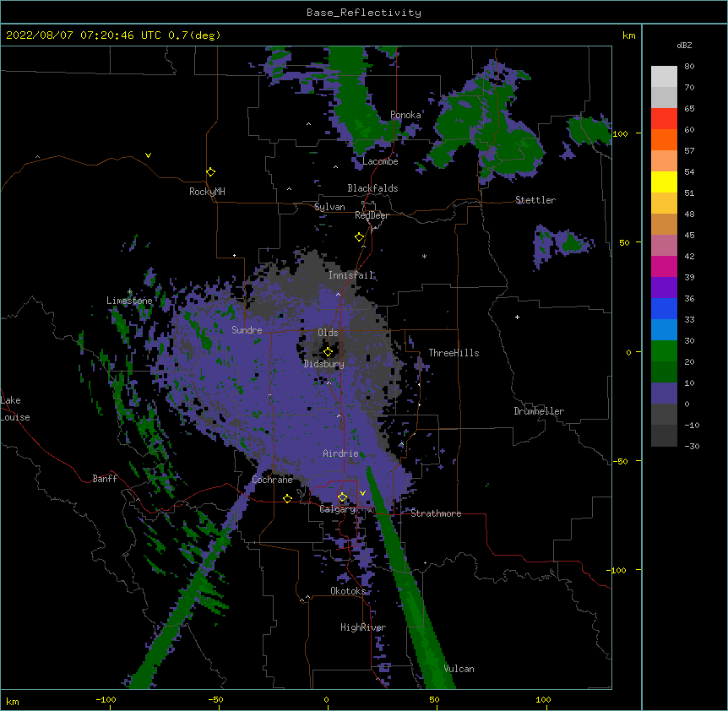The height and width of the screenshot is (711, 728).
Task: Click the yellow km unit label beside the dBZ legend
Action: [628, 35]
